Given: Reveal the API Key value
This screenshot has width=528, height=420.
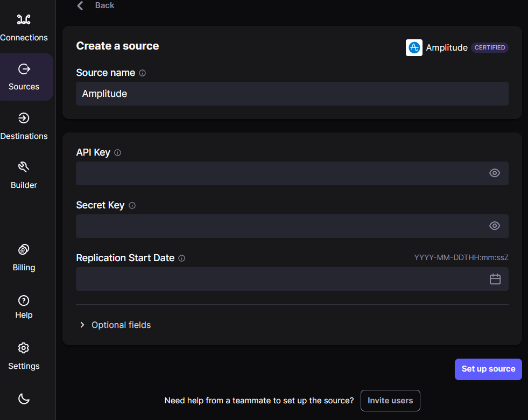Looking at the screenshot, I should click(494, 173).
